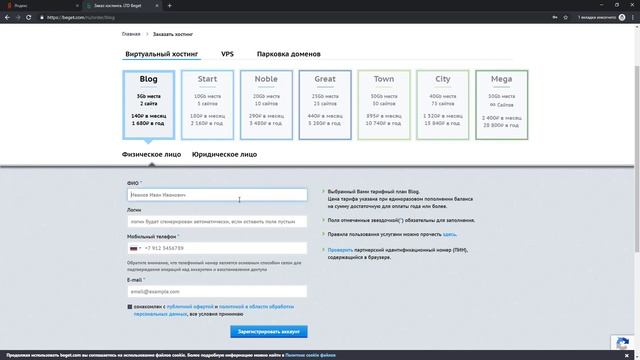Open the personal data processing policy link
The height and width of the screenshot is (360, 640).
click(x=214, y=310)
